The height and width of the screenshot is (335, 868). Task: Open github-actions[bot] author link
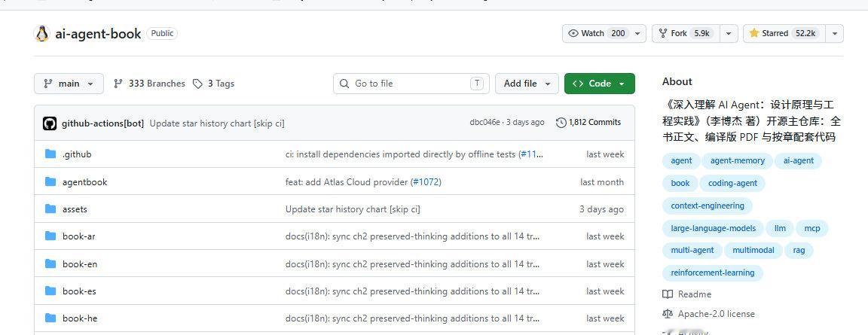tap(102, 123)
